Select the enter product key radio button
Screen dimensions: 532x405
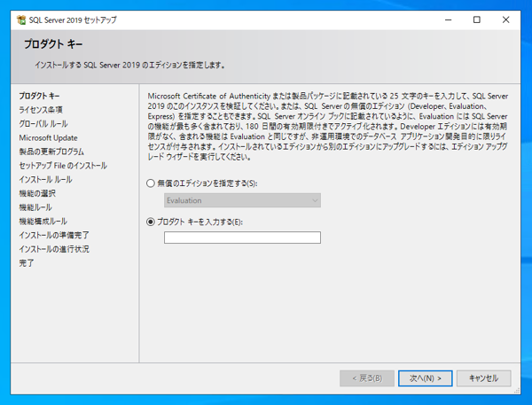pyautogui.click(x=151, y=222)
